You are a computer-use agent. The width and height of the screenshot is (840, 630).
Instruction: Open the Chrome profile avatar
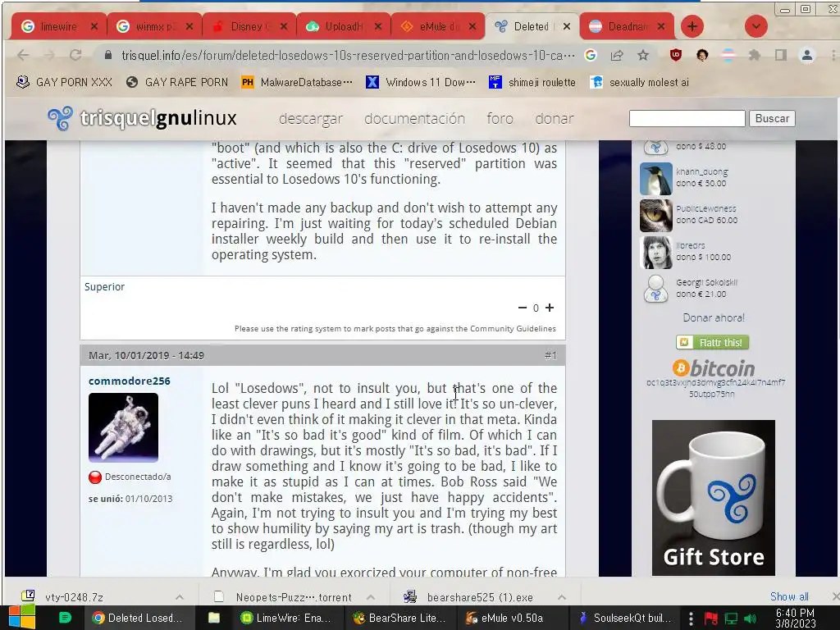(x=807, y=55)
